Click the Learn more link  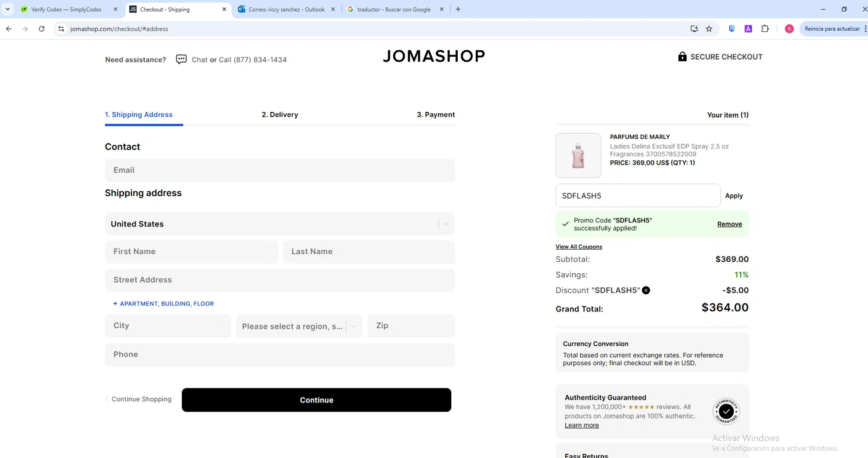(582, 425)
